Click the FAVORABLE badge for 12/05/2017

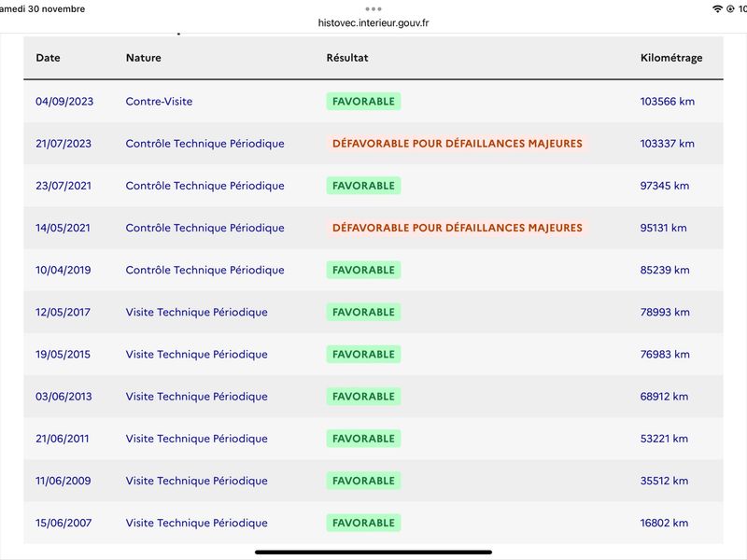[x=363, y=312]
